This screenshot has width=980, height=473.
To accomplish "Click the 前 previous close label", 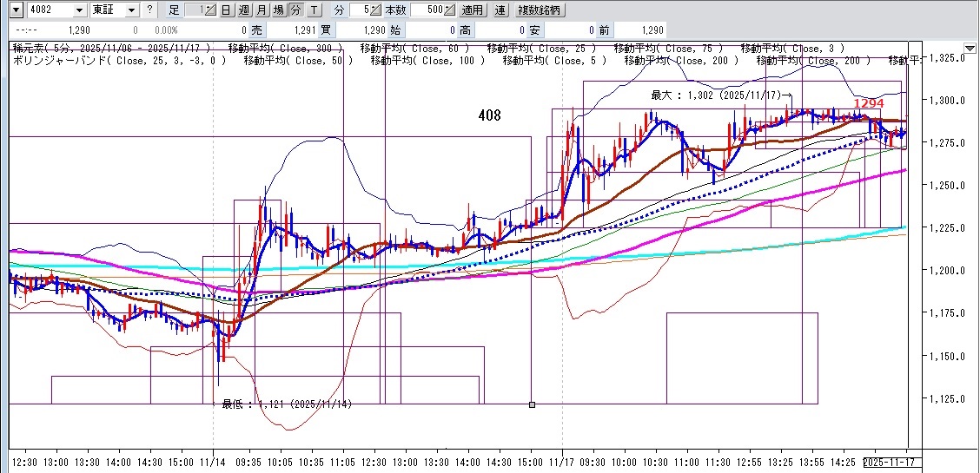I will [x=604, y=30].
